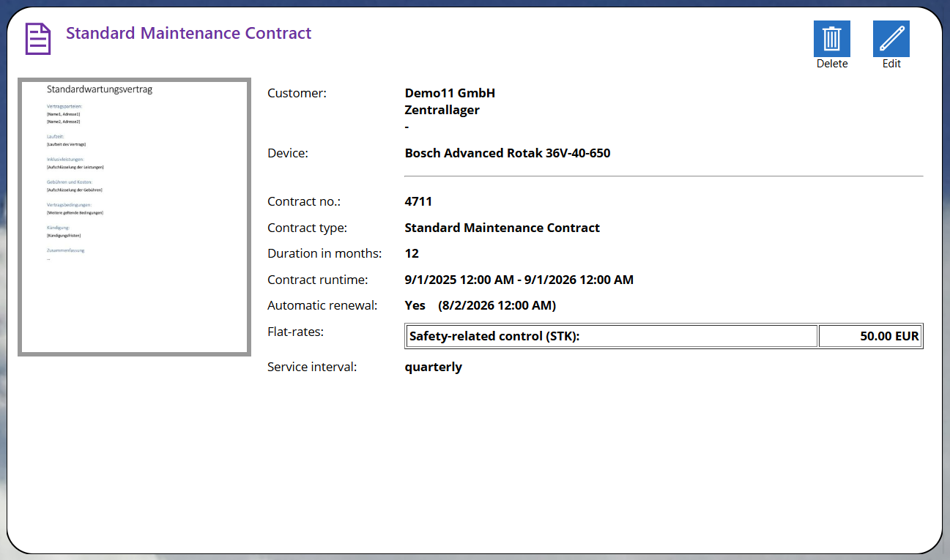Select the Safety-related control (STK) flat-rate row
The width and height of the screenshot is (950, 560).
(612, 335)
